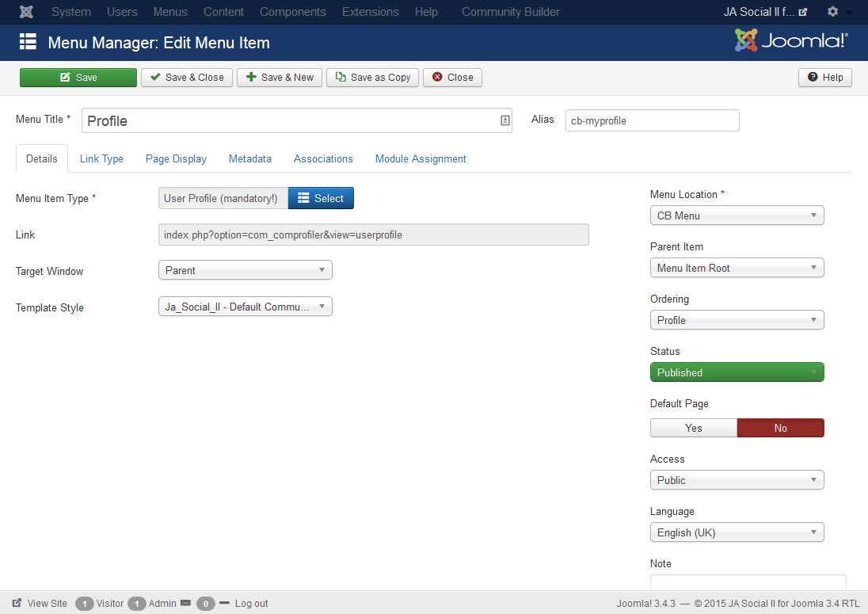Viewport: 868px width, 614px height.
Task: Click the Alias input field
Action: [x=652, y=120]
